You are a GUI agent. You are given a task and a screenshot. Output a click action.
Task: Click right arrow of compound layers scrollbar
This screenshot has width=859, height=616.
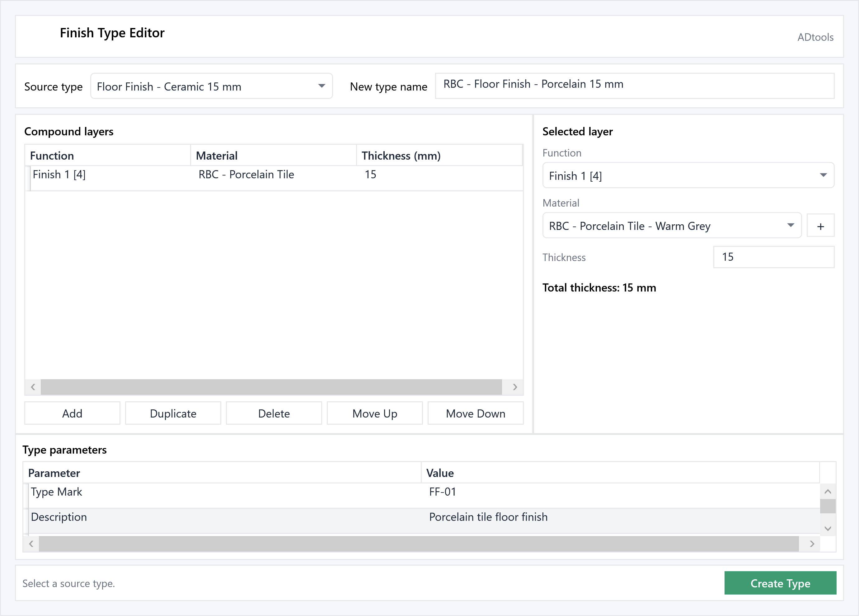[515, 387]
